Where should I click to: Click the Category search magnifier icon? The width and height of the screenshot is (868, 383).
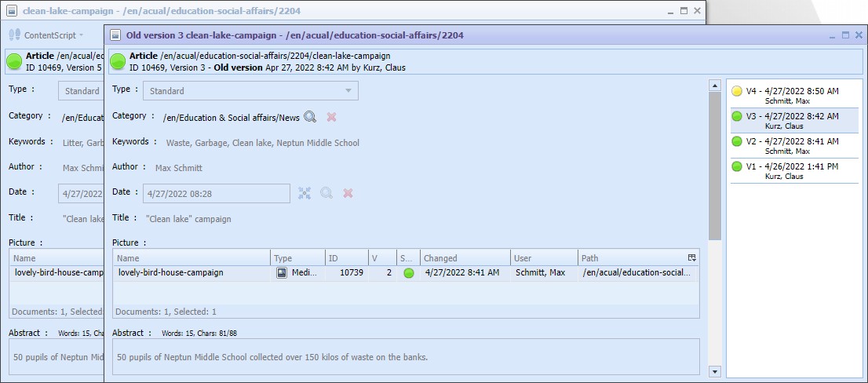tap(310, 117)
